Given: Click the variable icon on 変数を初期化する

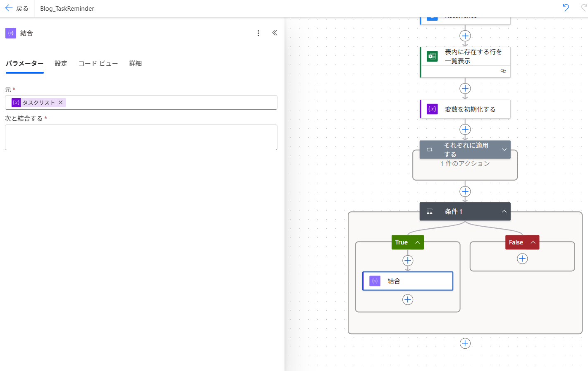Looking at the screenshot, I should pyautogui.click(x=432, y=109).
